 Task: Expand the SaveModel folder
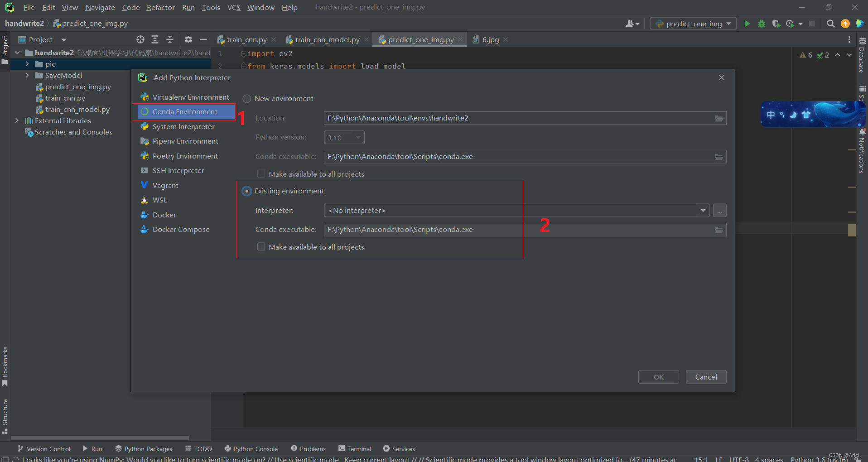[27, 75]
